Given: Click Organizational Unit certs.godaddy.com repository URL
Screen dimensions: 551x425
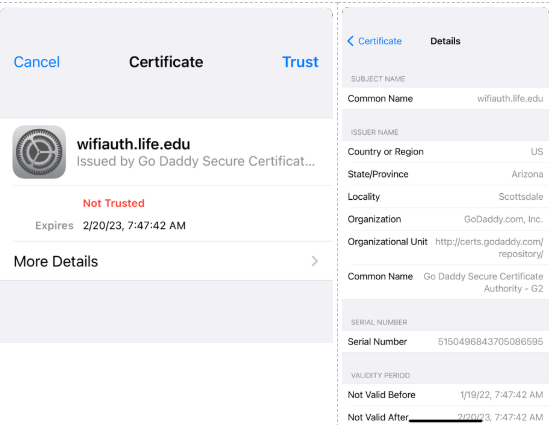Looking at the screenshot, I should (x=489, y=248).
